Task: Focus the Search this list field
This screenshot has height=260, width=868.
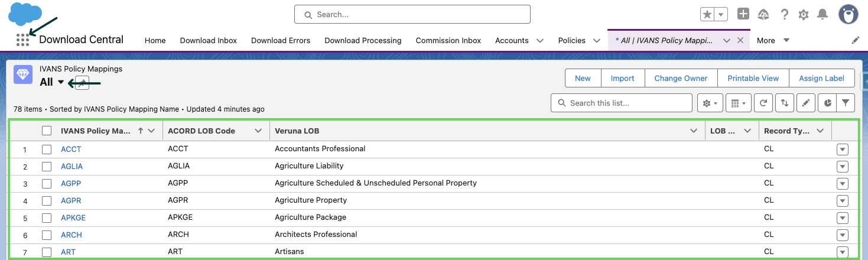Action: point(622,103)
